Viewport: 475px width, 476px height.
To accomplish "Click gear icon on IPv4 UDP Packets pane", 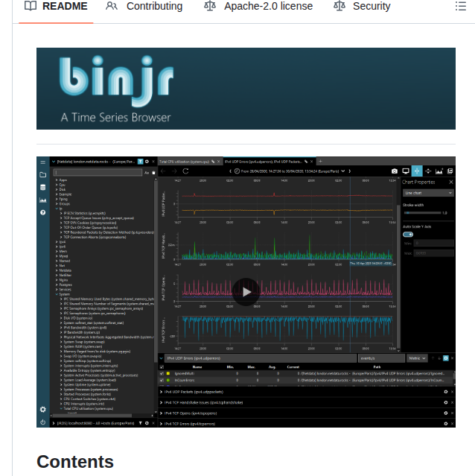I will (445, 392).
